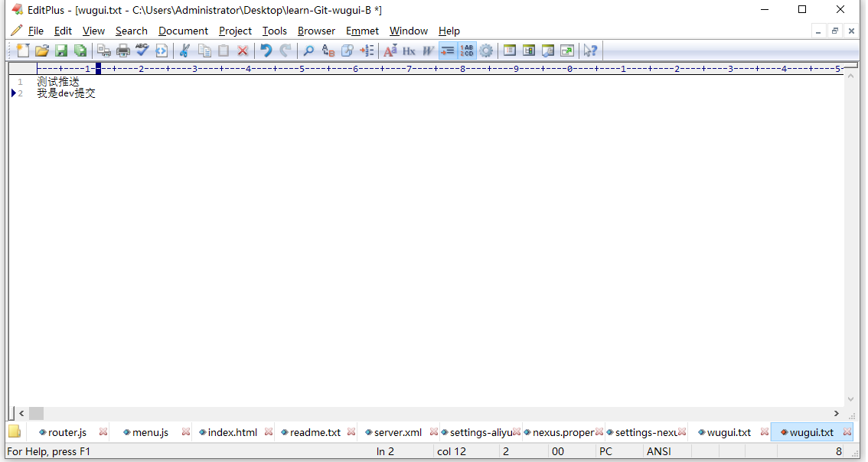Close the readme.txt tab

(351, 431)
